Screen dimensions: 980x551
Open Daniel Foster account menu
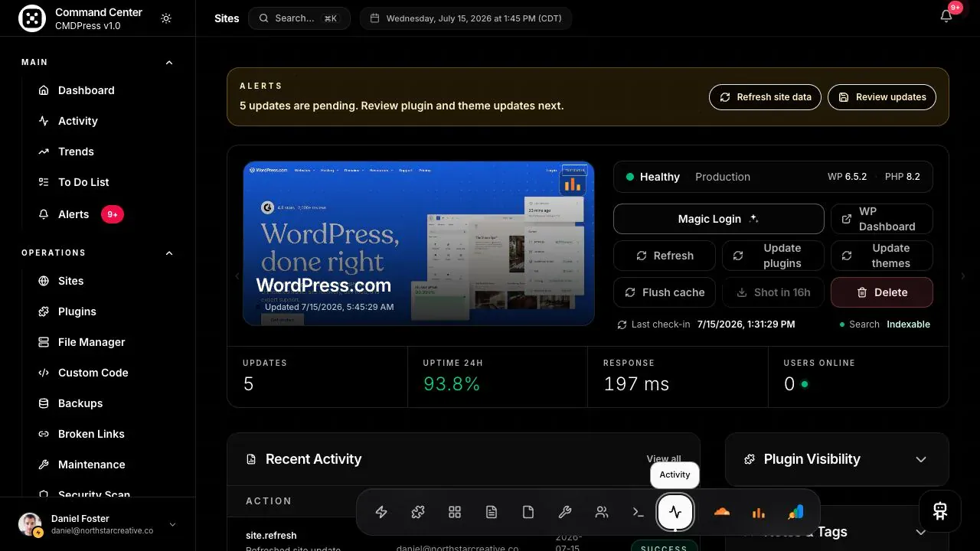97,524
